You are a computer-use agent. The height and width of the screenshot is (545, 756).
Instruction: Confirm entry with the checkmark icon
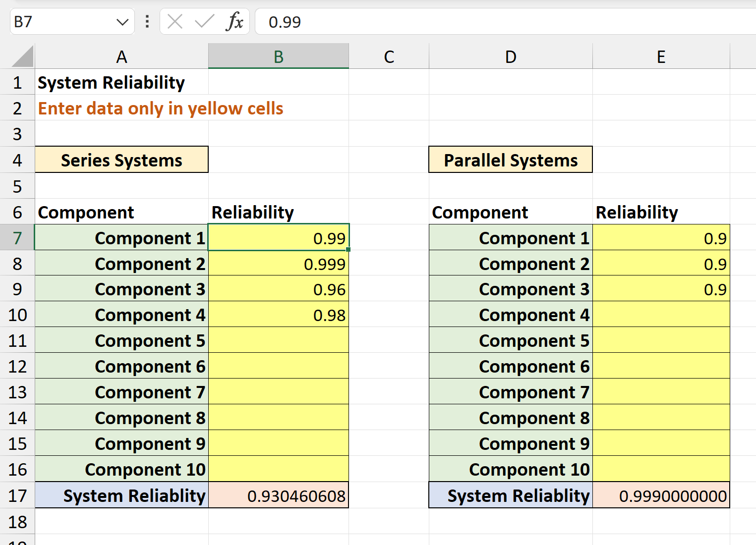pyautogui.click(x=204, y=22)
